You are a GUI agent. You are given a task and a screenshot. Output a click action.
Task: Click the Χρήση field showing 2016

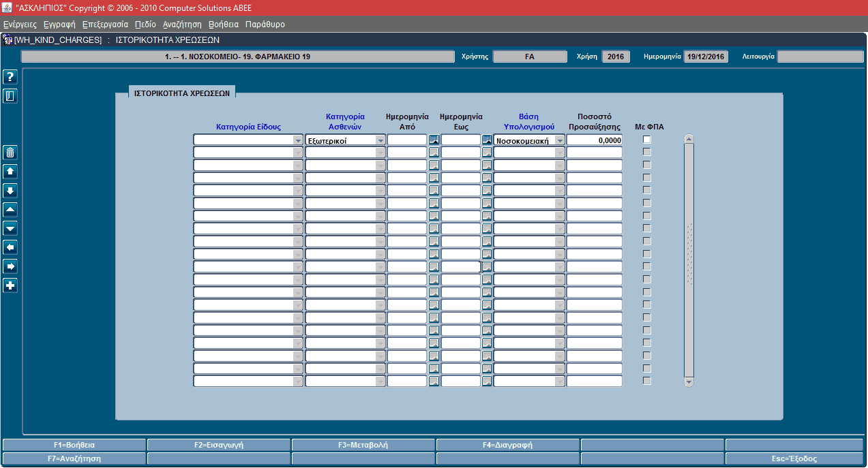pos(616,57)
